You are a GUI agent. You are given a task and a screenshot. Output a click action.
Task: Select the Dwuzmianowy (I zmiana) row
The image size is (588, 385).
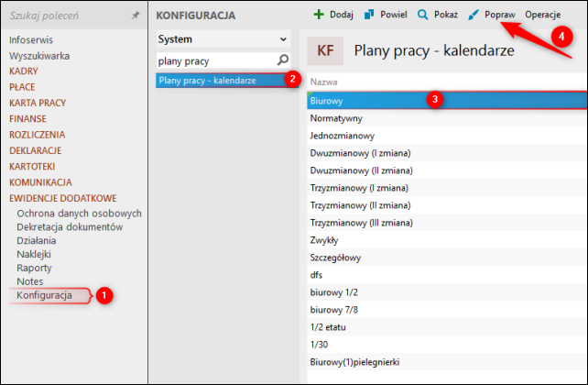click(447, 153)
